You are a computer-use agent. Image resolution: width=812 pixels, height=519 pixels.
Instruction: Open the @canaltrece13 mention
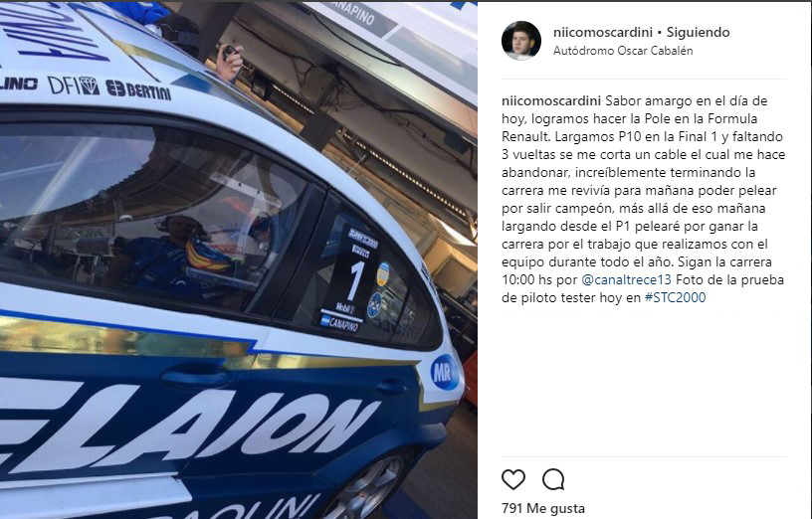tap(626, 280)
